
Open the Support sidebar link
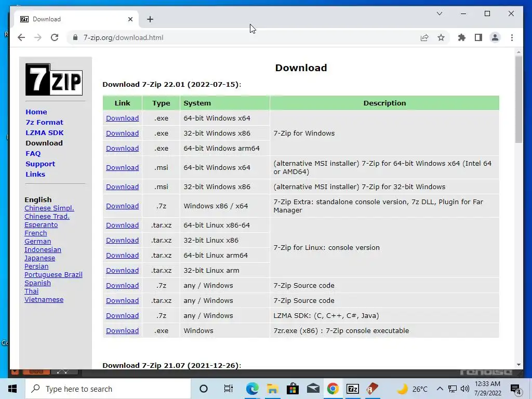pyautogui.click(x=41, y=164)
